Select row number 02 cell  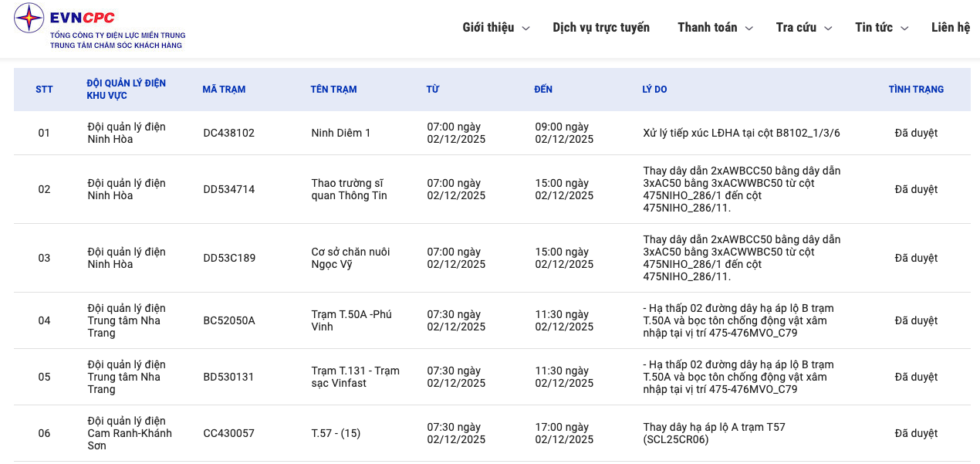44,189
